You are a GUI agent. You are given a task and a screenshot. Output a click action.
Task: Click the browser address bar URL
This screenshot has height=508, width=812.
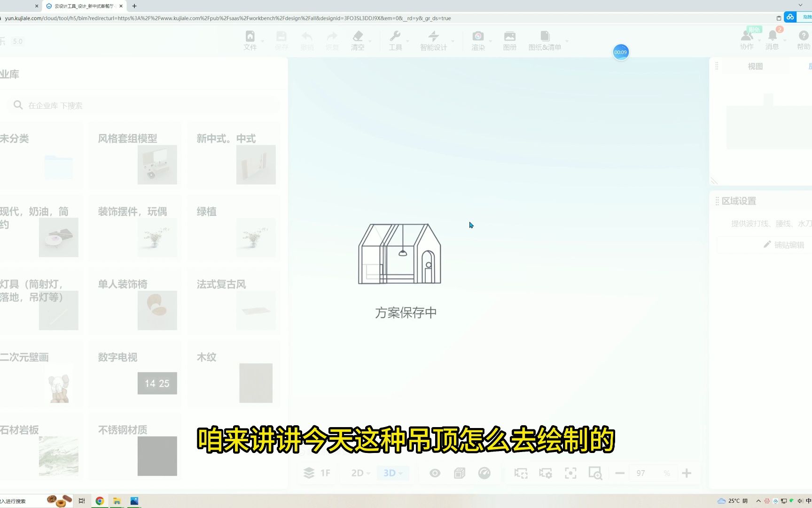pos(228,18)
